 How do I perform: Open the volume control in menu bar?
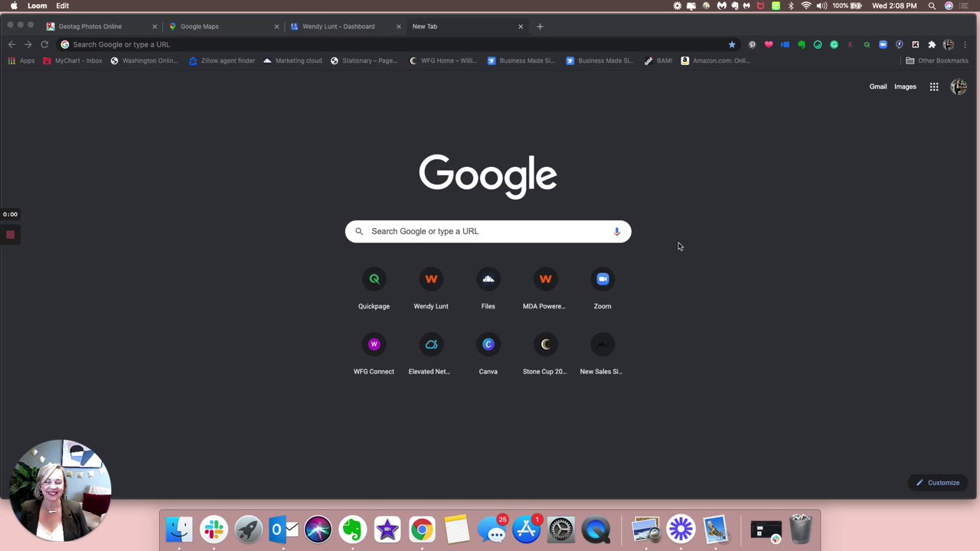tap(822, 5)
